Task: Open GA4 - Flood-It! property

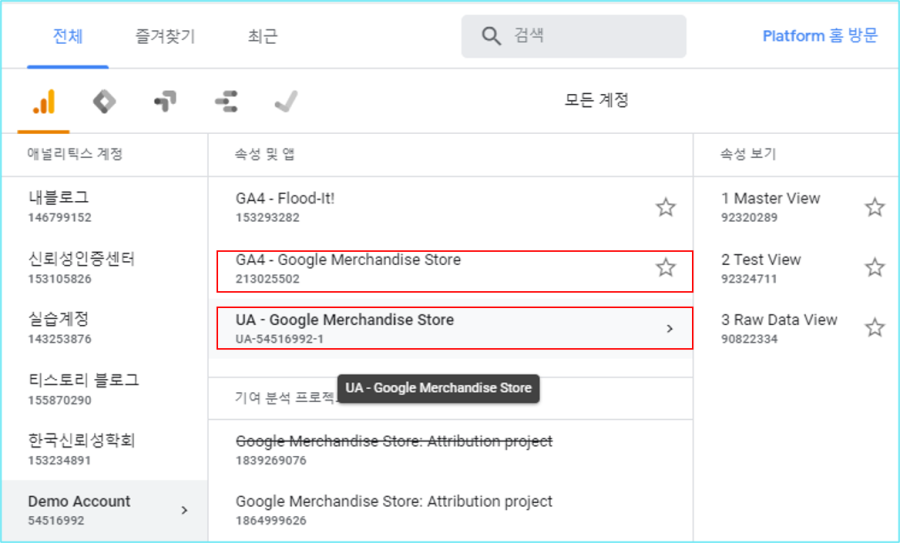Action: tap(451, 207)
